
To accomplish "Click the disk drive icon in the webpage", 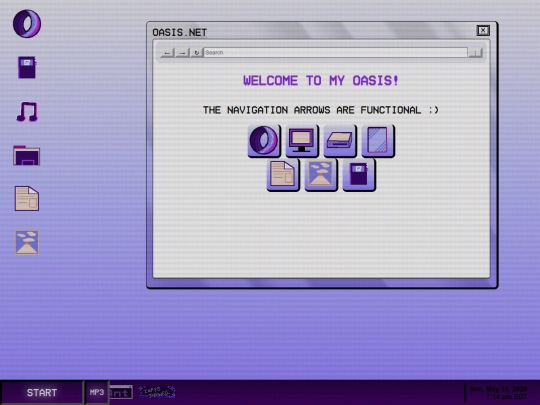I will (x=340, y=141).
